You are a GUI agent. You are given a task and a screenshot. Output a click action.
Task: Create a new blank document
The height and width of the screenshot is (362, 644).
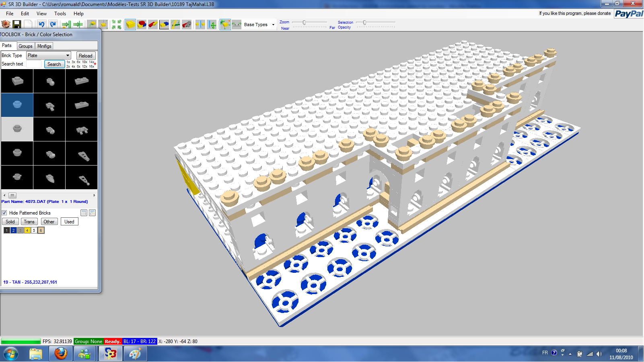pos(28,25)
